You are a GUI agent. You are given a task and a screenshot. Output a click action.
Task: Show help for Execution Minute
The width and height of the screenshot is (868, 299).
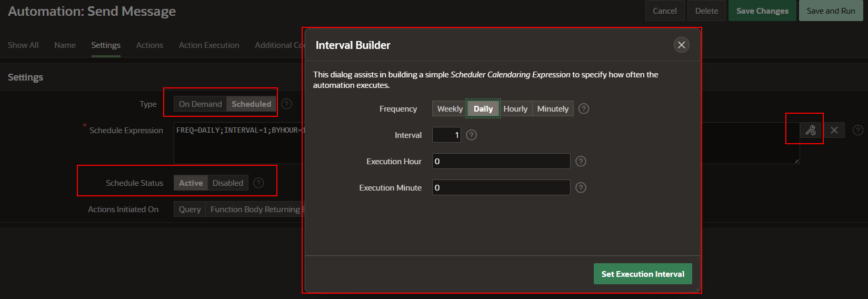[581, 188]
